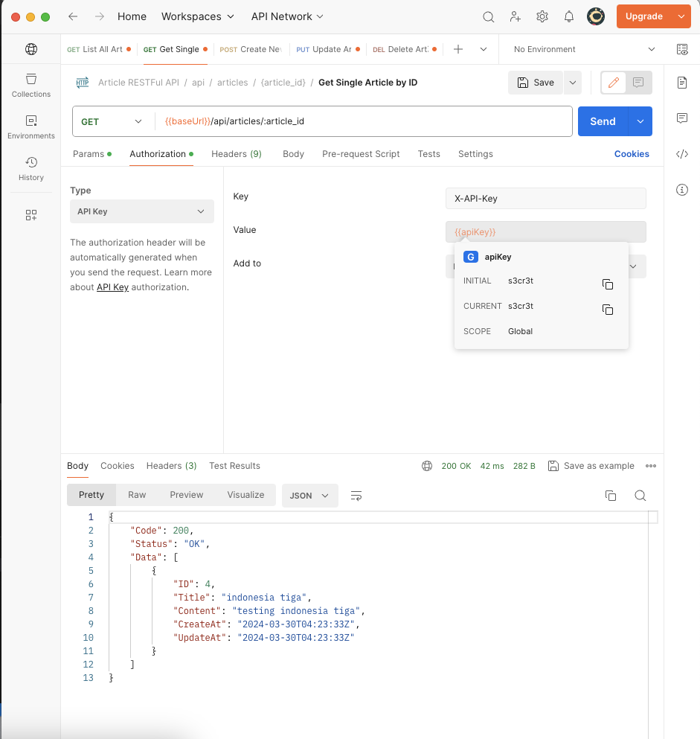Open notifications bell
Viewport: 700px width, 739px height.
click(569, 16)
